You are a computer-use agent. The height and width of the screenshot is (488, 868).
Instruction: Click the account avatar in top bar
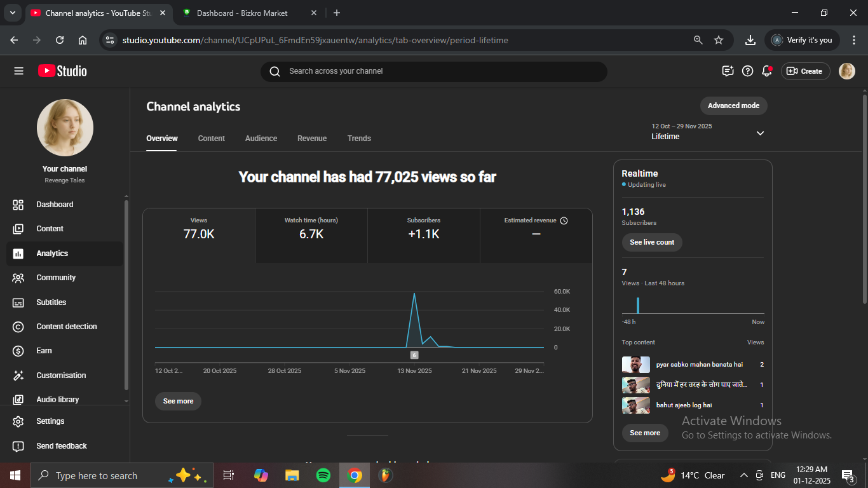tap(846, 71)
